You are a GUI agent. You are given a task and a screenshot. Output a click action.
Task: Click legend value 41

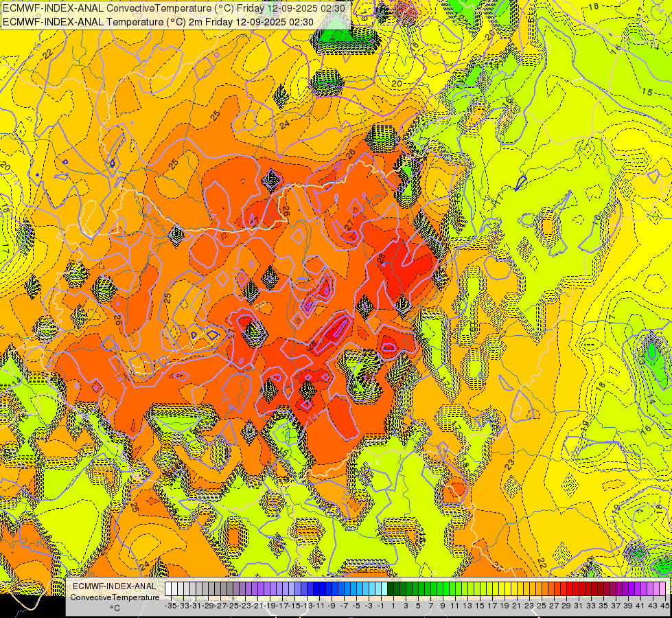640,606
